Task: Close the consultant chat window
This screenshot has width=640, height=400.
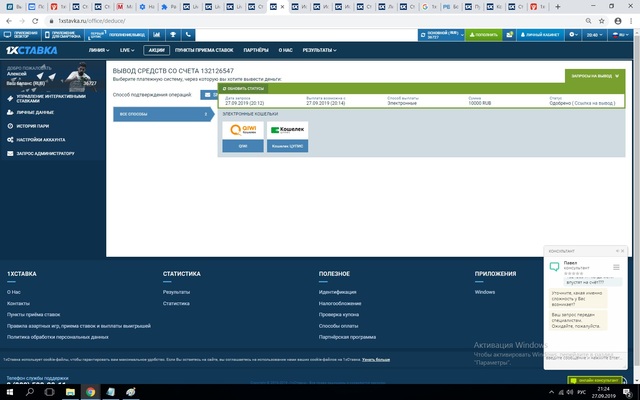Action: pos(622,251)
